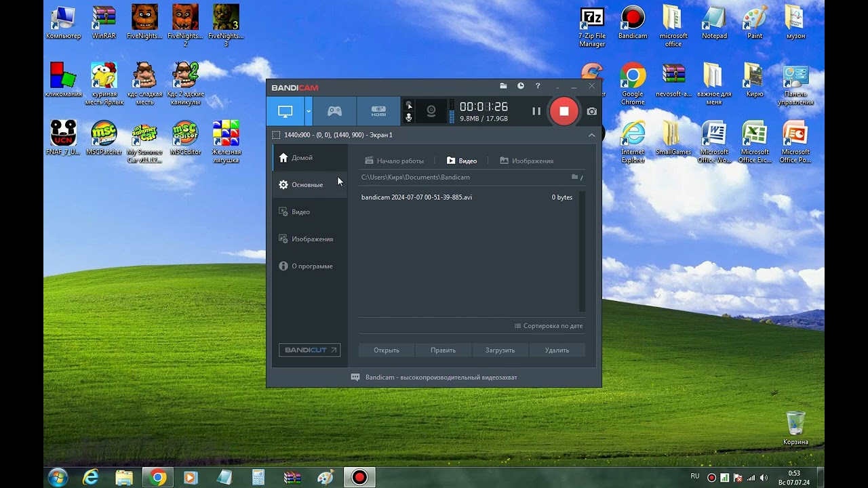Toggle mouse cursor effects in Bandicam

coord(409,105)
